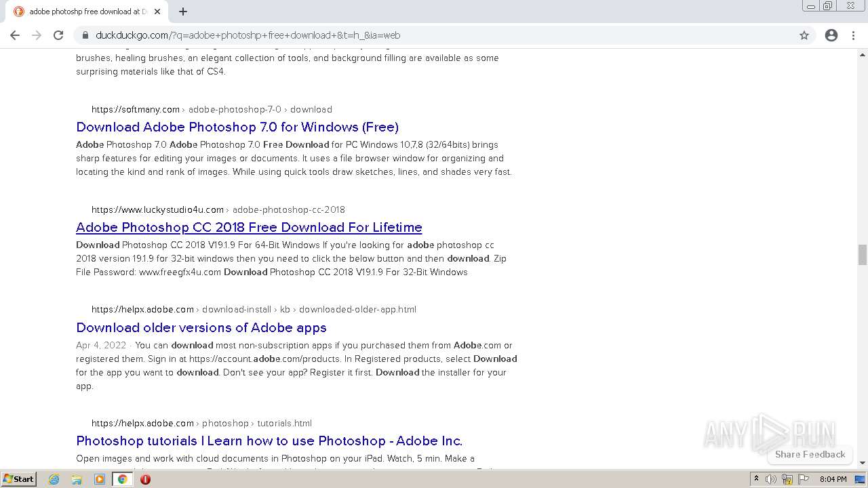
Task: Click the scrollbar up arrow
Action: point(863,54)
